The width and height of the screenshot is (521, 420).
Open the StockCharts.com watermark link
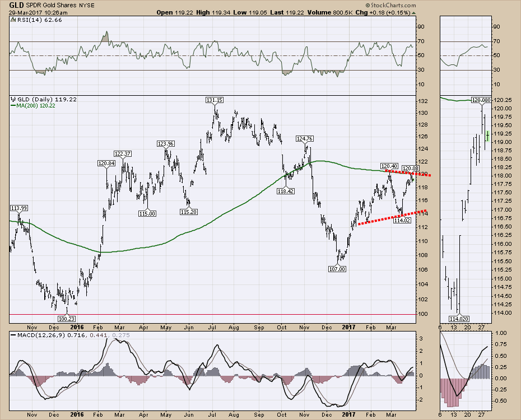393,5
